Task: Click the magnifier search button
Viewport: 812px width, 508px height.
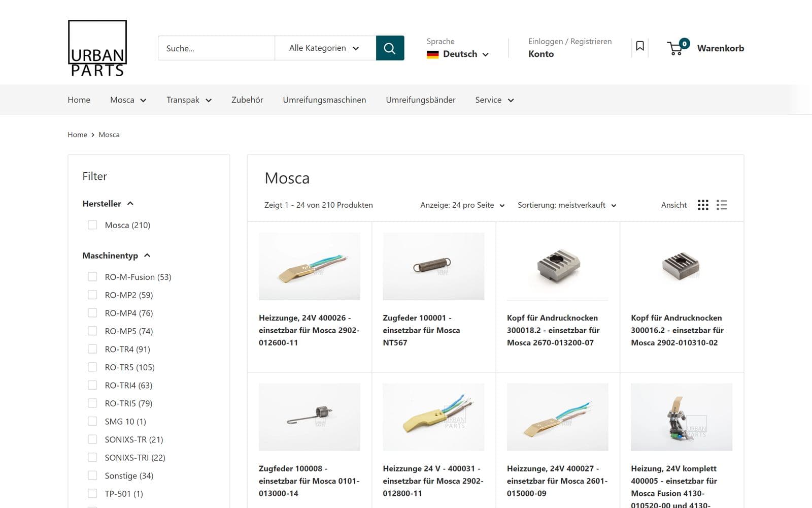Action: [x=390, y=48]
